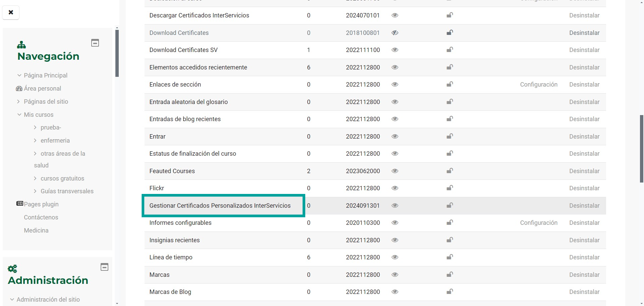
Task: Open Pages plugin navigation item
Action: click(41, 204)
